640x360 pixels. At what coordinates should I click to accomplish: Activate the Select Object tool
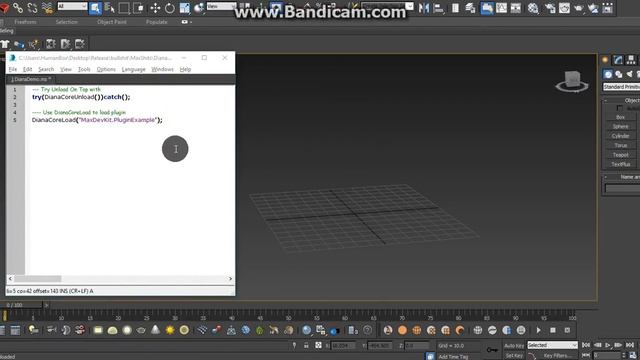click(x=95, y=7)
